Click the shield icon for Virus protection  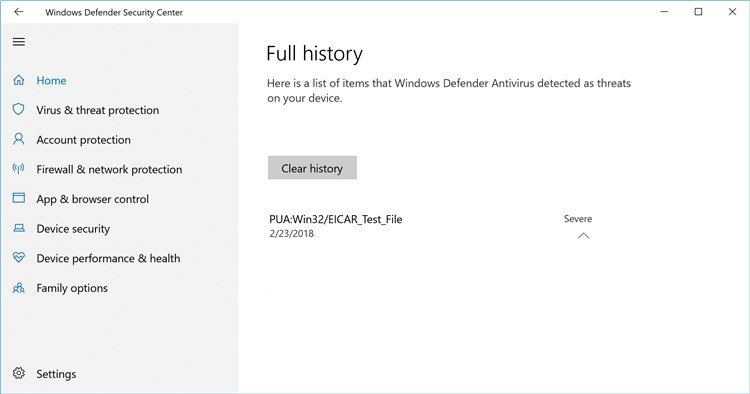click(x=19, y=109)
